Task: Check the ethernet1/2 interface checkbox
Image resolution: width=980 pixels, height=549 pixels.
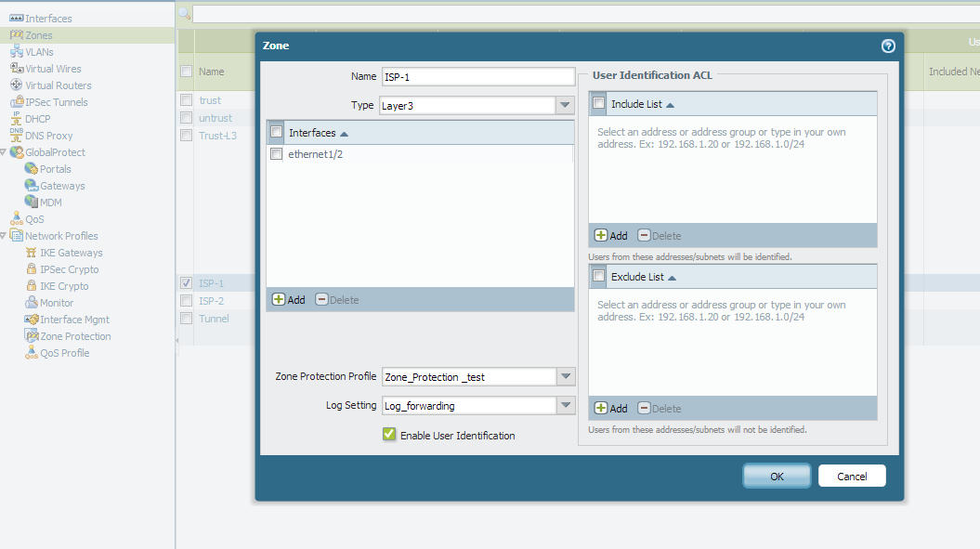Action: [x=276, y=154]
